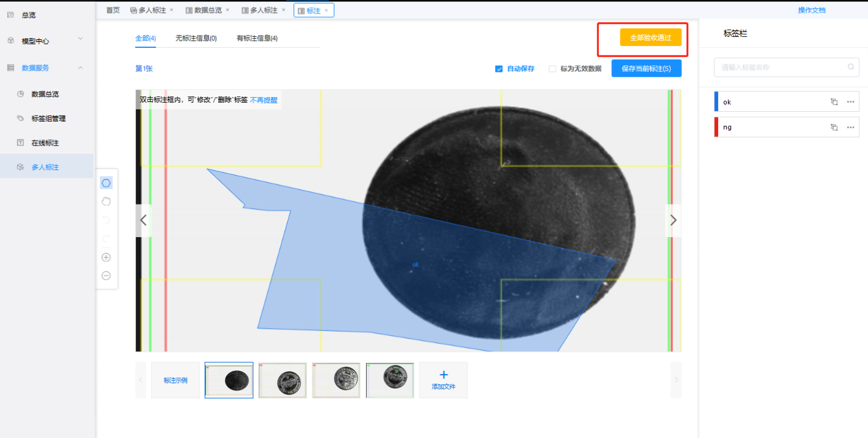Viewport: 868px width, 438px height.
Task: Open more options for ok label
Action: pos(851,102)
